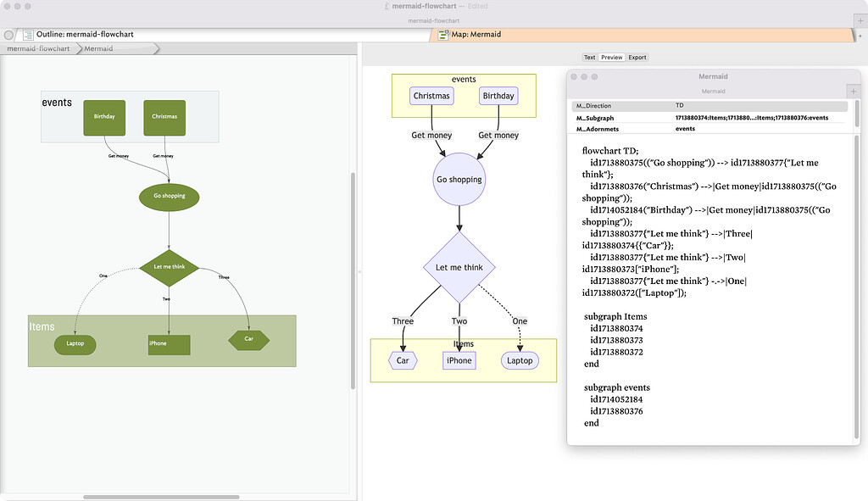This screenshot has width=868, height=501.
Task: Click the chevron between mermaid-flowchart and Mermaid breadcrumbs
Action: (x=78, y=48)
